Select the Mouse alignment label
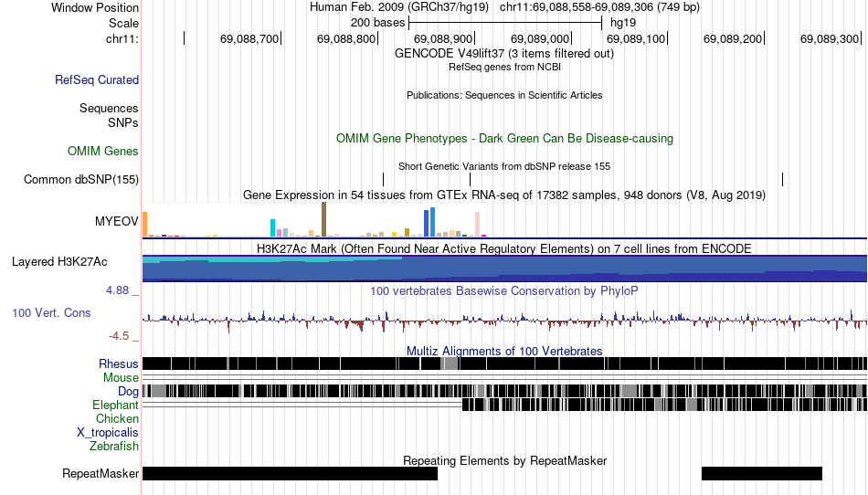This screenshot has width=868, height=495. pyautogui.click(x=121, y=378)
